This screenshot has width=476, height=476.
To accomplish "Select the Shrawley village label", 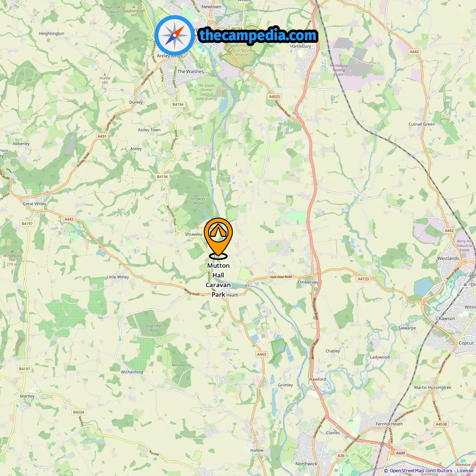I will click(194, 234).
